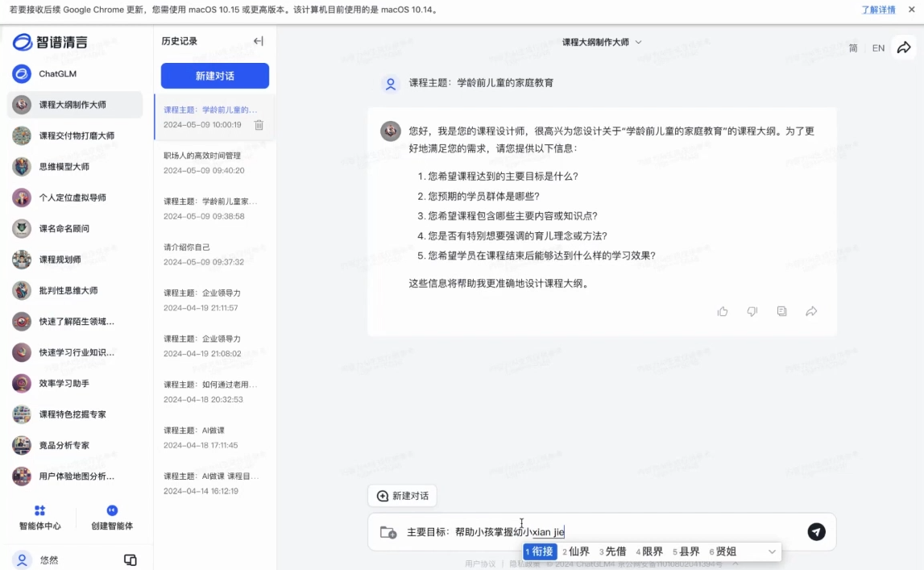Screen dimensions: 924x570
Task: Collapse the history panel with the arrow icon
Action: [x=259, y=41]
